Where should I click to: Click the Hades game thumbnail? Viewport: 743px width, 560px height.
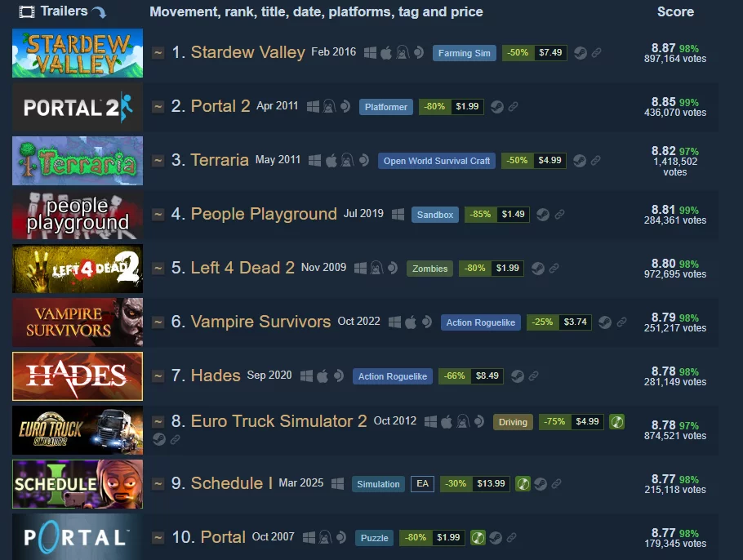point(78,376)
